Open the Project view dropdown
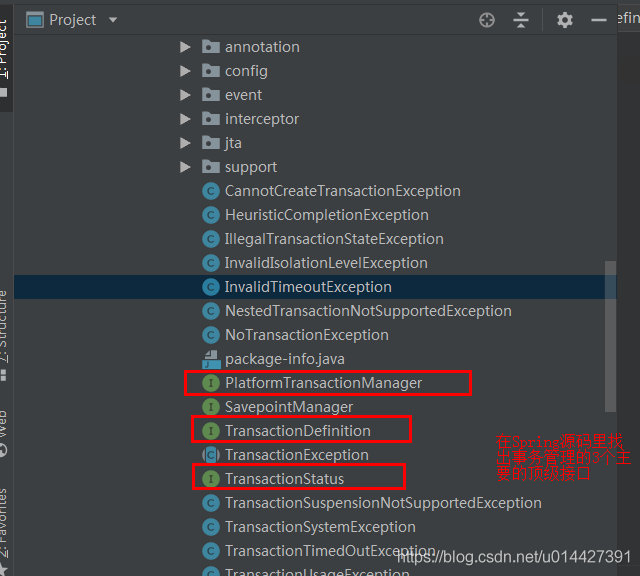This screenshot has height=576, width=640. pos(112,20)
